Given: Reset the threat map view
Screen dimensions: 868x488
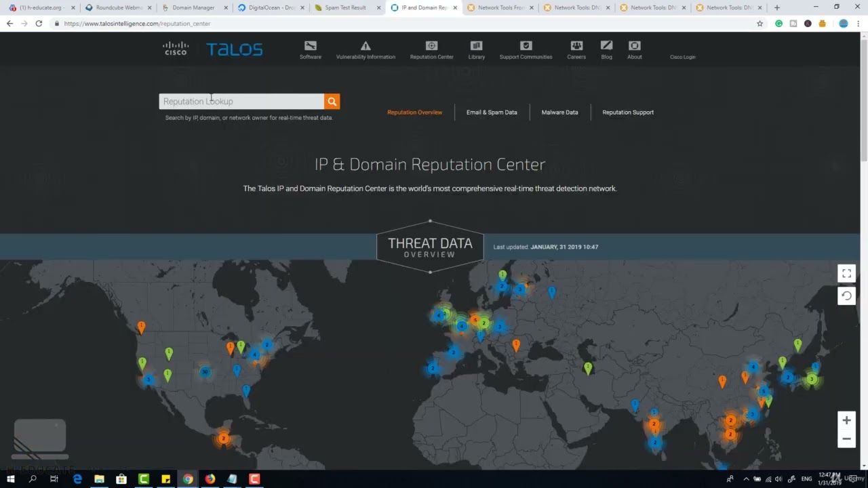Looking at the screenshot, I should (x=846, y=296).
